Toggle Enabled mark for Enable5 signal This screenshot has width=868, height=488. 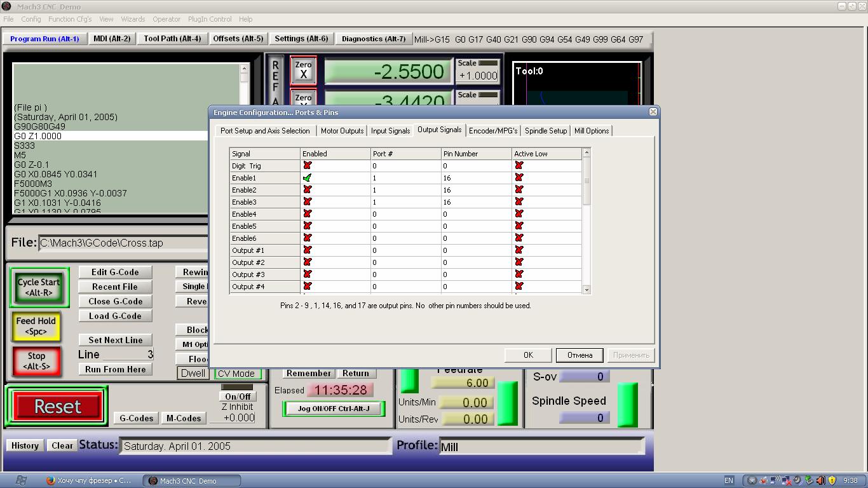tap(308, 226)
